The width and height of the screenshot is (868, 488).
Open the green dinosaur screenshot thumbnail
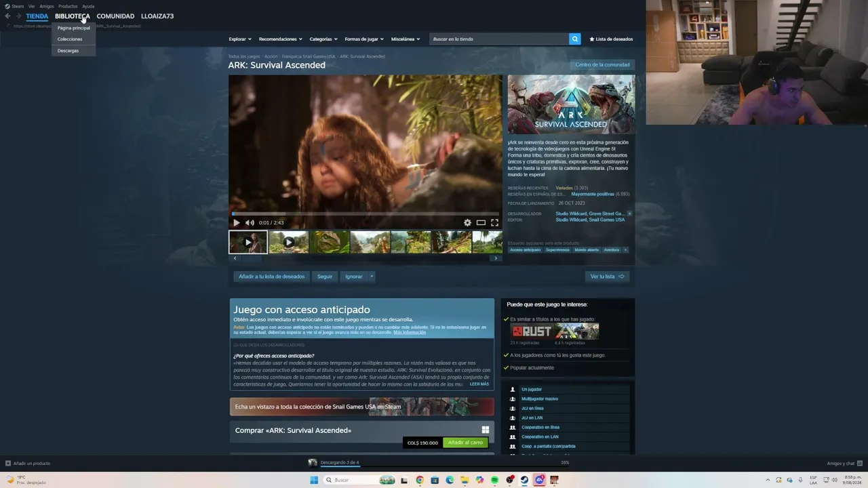pyautogui.click(x=330, y=242)
